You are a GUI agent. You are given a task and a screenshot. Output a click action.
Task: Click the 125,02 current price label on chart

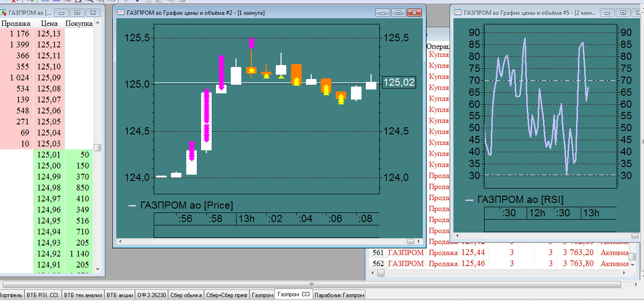pos(399,82)
